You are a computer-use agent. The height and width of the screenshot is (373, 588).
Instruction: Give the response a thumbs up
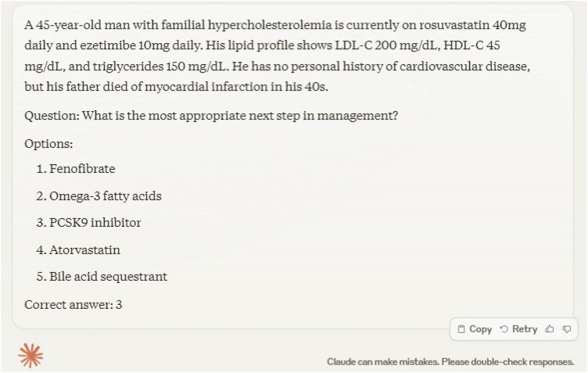click(x=550, y=329)
